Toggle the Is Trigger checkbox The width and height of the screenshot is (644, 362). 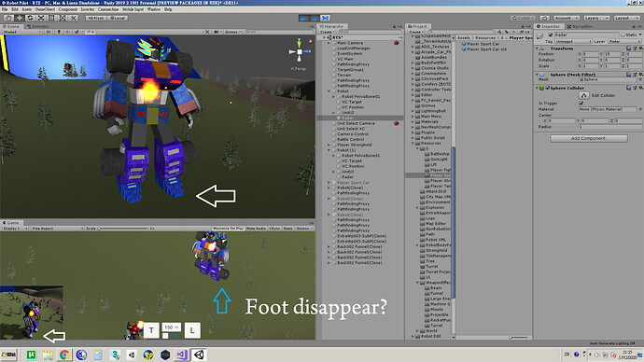581,103
